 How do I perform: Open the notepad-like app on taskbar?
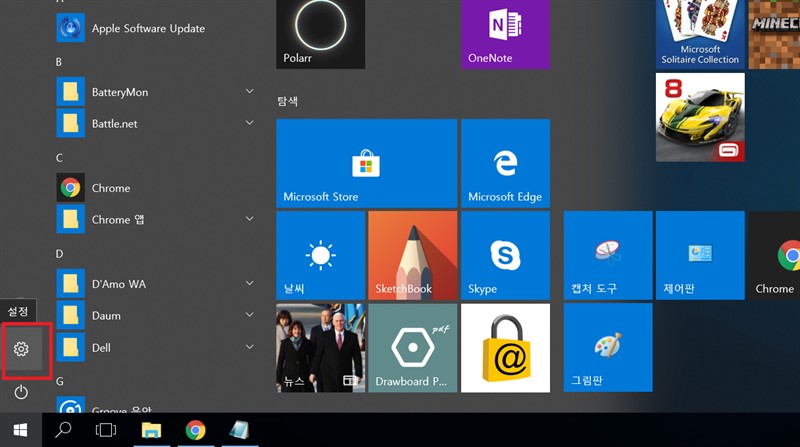coord(239,430)
